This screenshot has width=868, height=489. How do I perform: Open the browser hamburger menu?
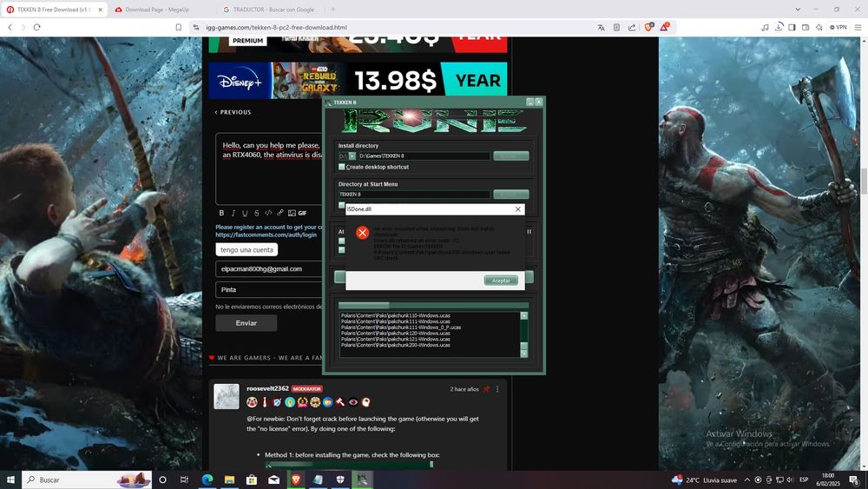858,27
